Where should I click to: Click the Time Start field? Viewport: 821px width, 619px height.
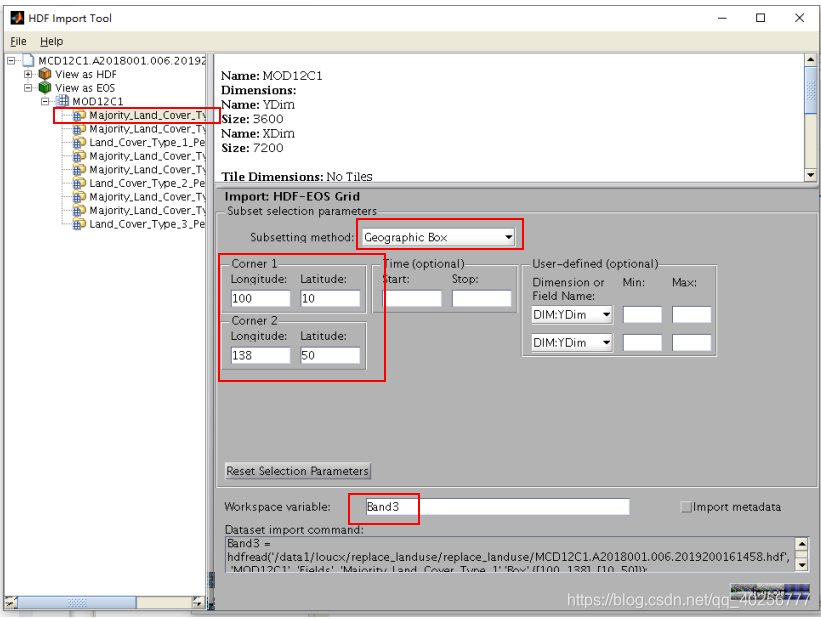click(x=412, y=299)
